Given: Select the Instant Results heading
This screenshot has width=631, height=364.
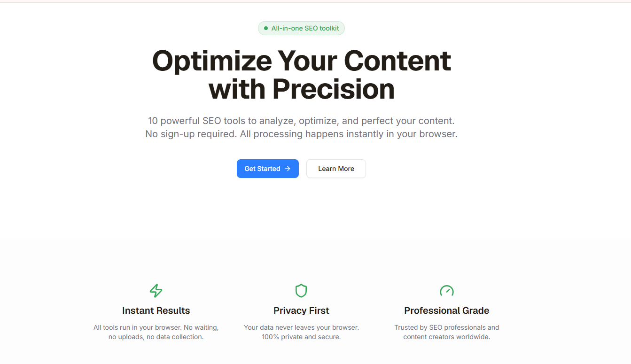Looking at the screenshot, I should coord(156,310).
